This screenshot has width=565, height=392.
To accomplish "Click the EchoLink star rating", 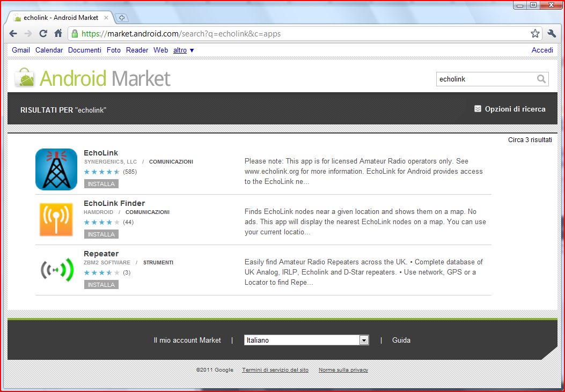I will tap(101, 172).
